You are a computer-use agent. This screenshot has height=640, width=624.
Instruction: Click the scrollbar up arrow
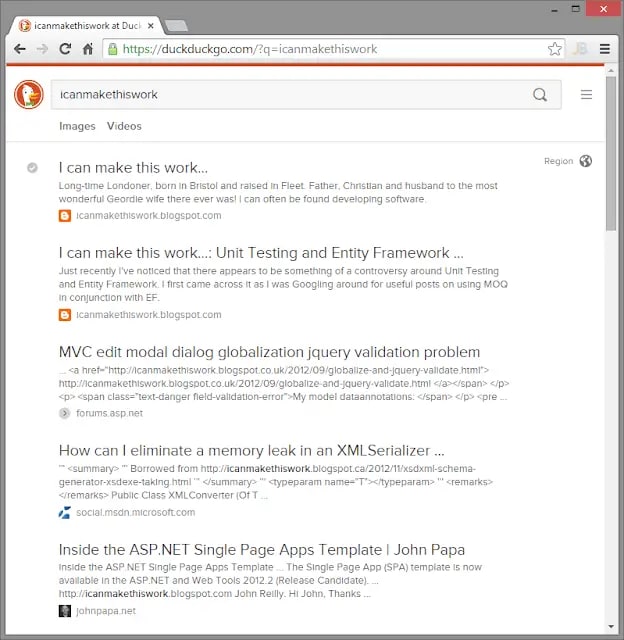coord(611,71)
